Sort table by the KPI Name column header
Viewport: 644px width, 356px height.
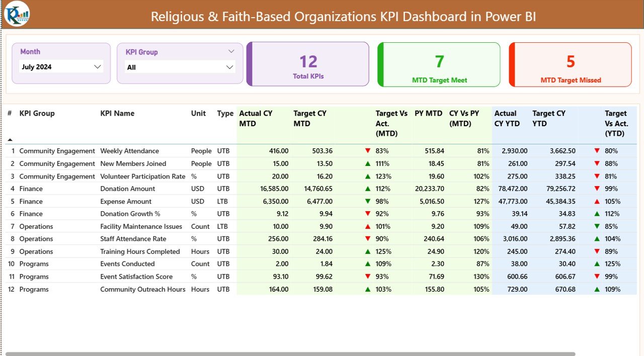(117, 113)
